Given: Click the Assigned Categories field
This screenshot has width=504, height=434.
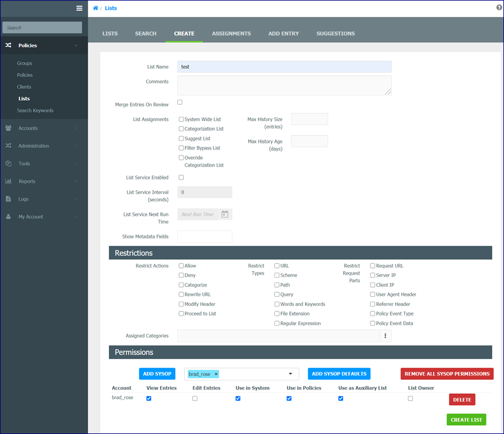Looking at the screenshot, I should pyautogui.click(x=278, y=336).
